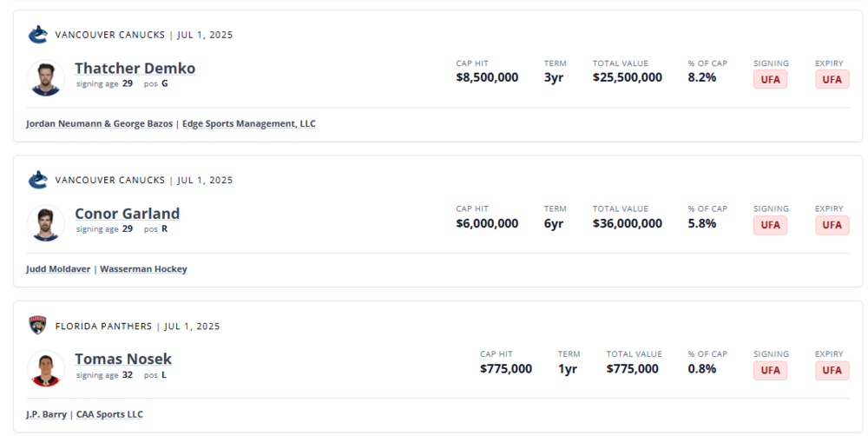868x436 pixels.
Task: Open Tomas Nosek's player page
Action: click(123, 359)
